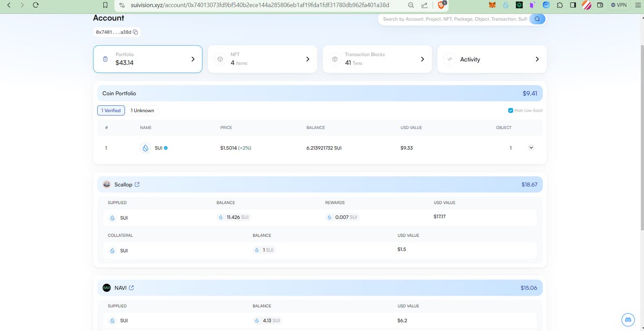This screenshot has height=331, width=644.
Task: Select the Portfolio $43.14 card
Action: tap(148, 59)
